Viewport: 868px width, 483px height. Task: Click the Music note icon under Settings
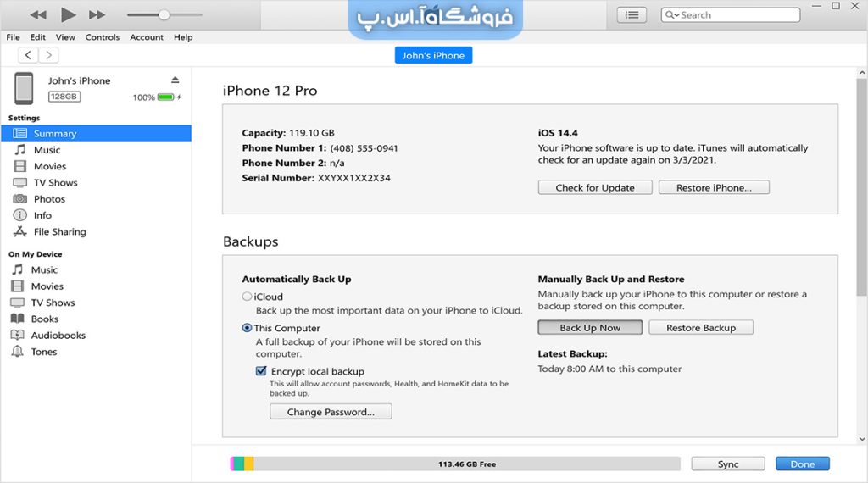pyautogui.click(x=20, y=149)
